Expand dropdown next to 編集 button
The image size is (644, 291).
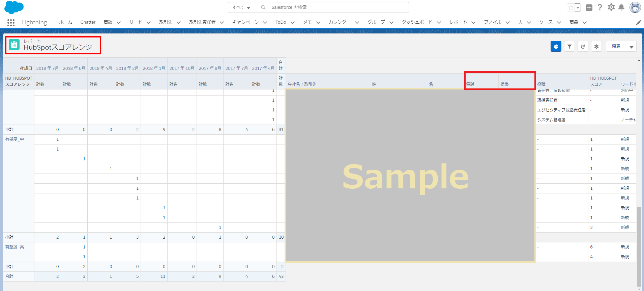pos(631,47)
